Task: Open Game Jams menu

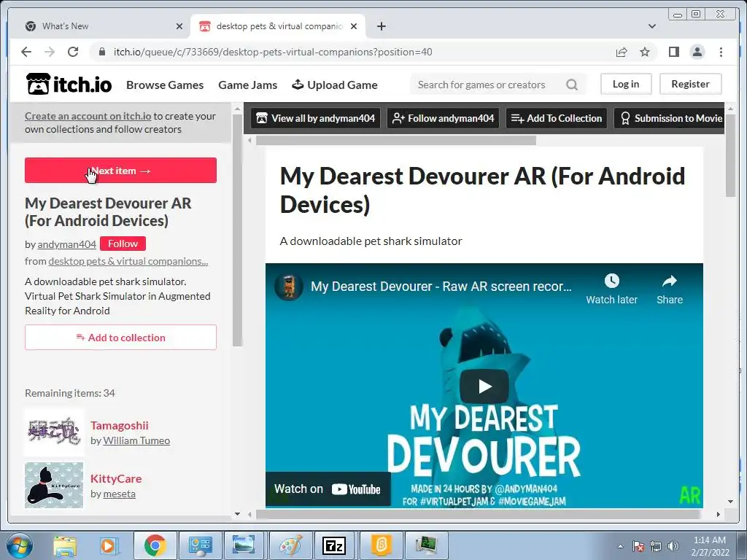Action: pos(248,85)
